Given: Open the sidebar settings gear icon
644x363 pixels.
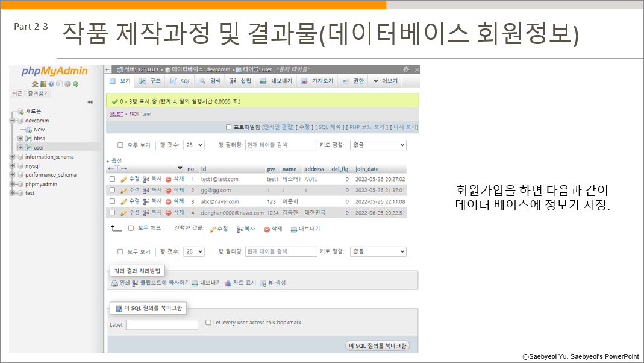Looking at the screenshot, I should [67, 84].
